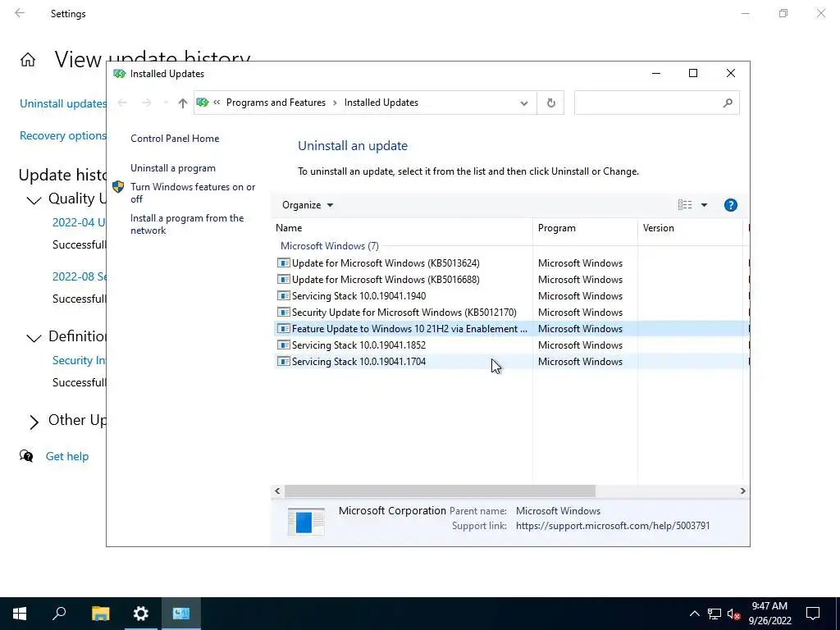This screenshot has width=840, height=630.
Task: Click the muted volume tray icon
Action: pyautogui.click(x=734, y=614)
